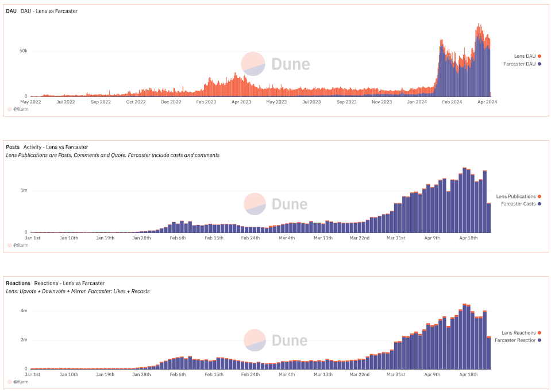551x392 pixels.
Task: Toggle the Farcaster DAU series label
Action: 519,64
